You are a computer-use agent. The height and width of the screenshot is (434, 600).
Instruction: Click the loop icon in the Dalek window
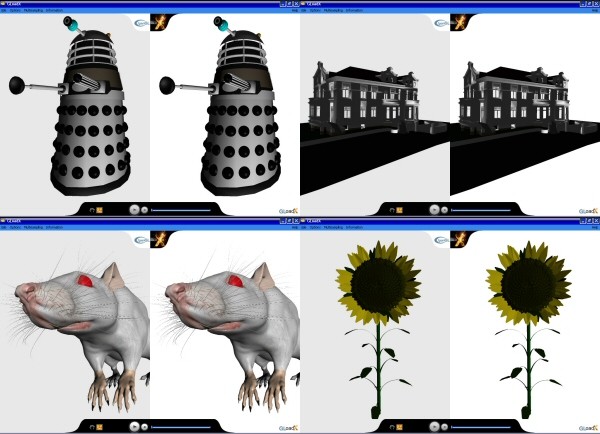[x=91, y=210]
